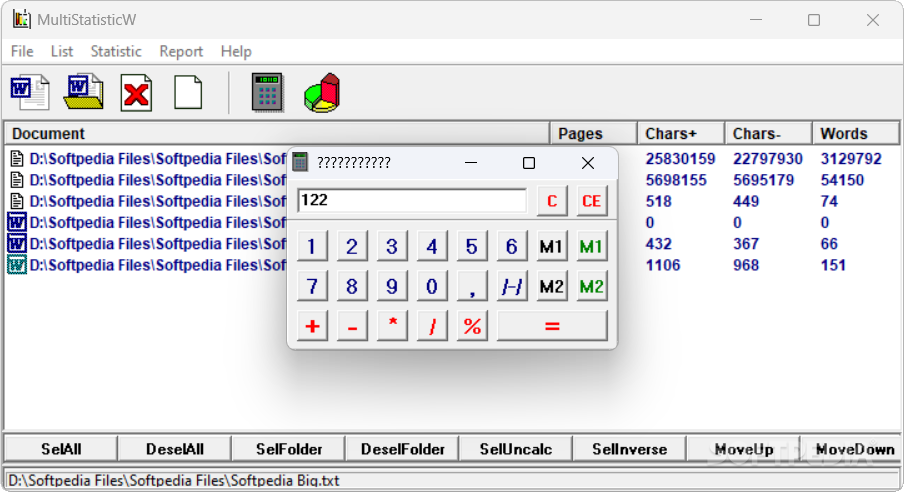904x492 pixels.
Task: Select Word icon in row with 1106 chars
Action: (17, 265)
